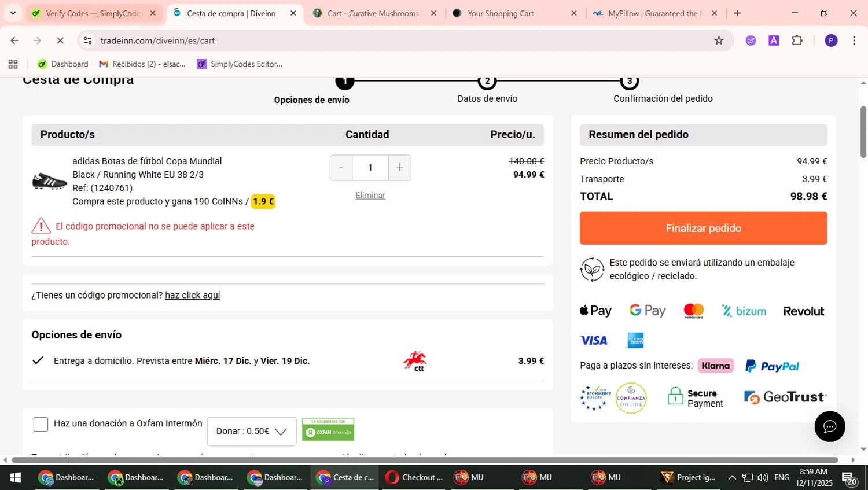Open the Extensions puzzle icon

point(797,40)
